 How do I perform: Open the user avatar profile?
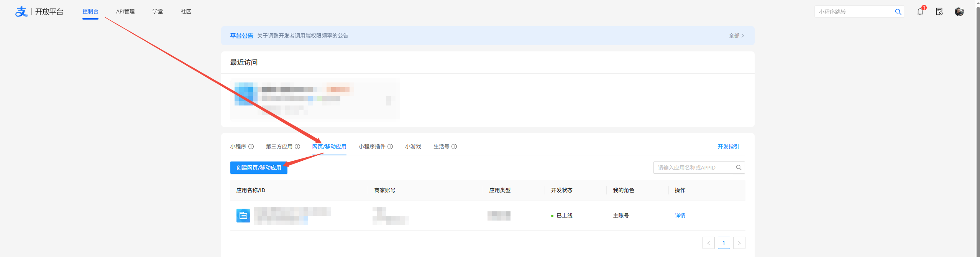(959, 12)
